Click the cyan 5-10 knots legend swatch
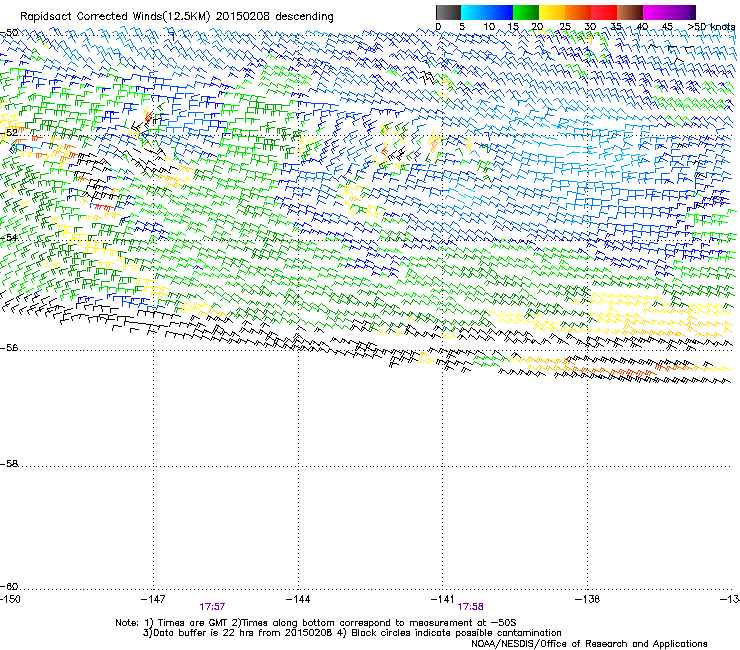Viewport: 740px width, 650px height. [474, 12]
